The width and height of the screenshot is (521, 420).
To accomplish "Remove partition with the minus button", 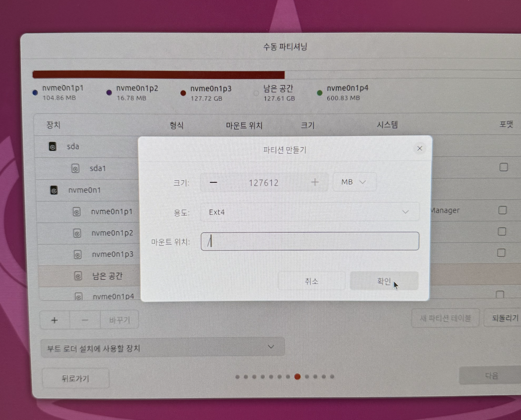I will (x=85, y=320).
